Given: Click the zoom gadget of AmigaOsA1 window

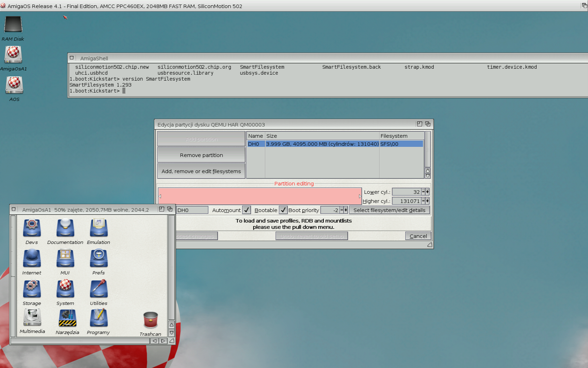Looking at the screenshot, I should coord(162,209).
